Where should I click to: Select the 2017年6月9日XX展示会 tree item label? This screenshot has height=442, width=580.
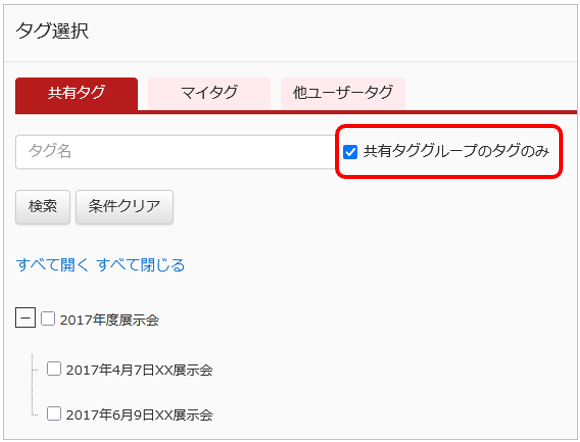coord(139,415)
